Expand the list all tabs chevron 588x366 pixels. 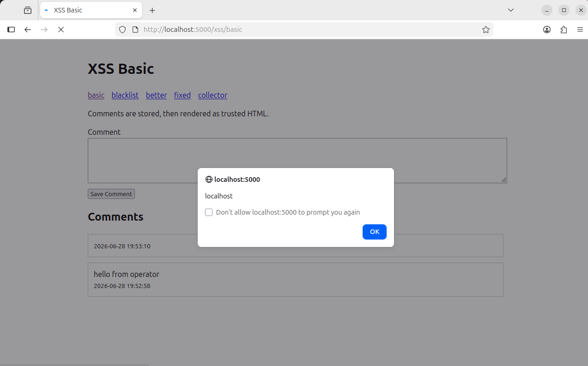[511, 10]
